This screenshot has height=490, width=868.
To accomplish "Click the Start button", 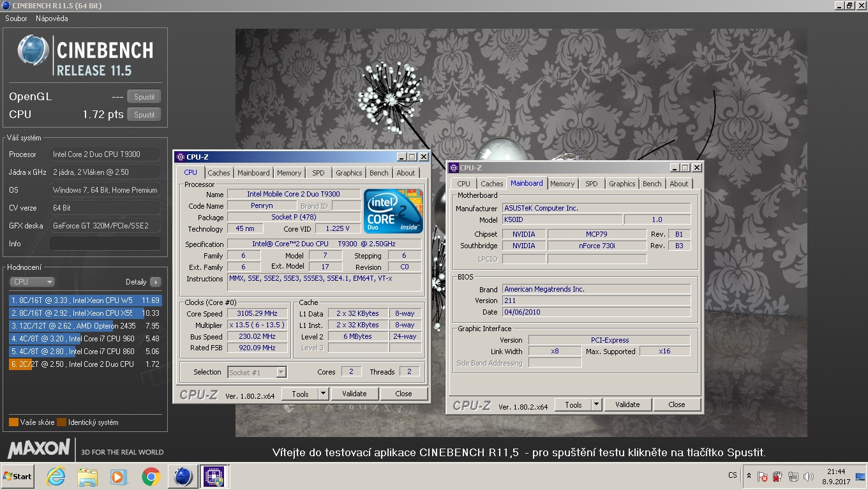I will coord(17,477).
